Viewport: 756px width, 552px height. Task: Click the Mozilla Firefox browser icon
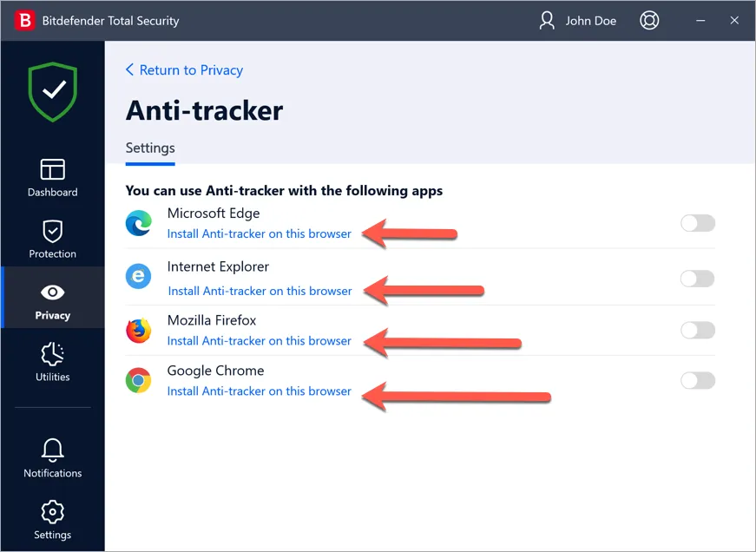coord(139,330)
